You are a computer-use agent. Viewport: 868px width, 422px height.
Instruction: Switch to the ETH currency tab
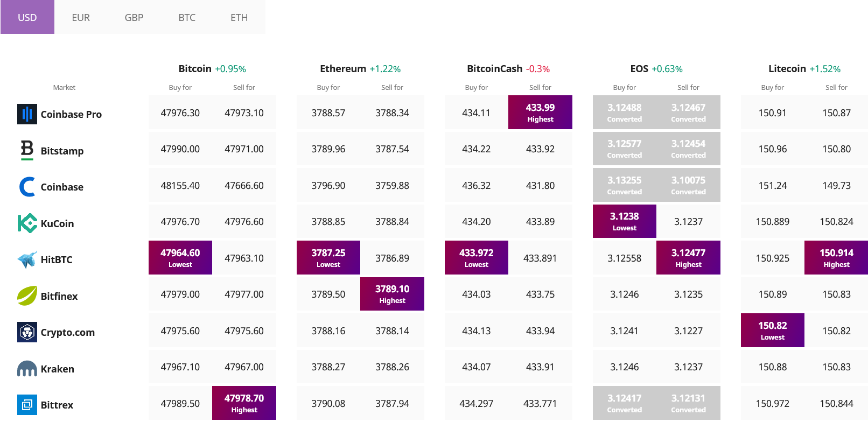[239, 17]
